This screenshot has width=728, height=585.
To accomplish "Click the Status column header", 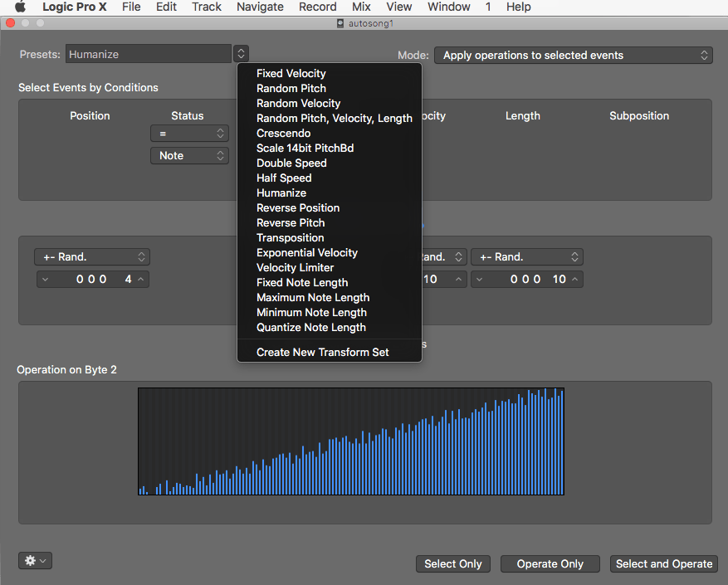I will [188, 115].
